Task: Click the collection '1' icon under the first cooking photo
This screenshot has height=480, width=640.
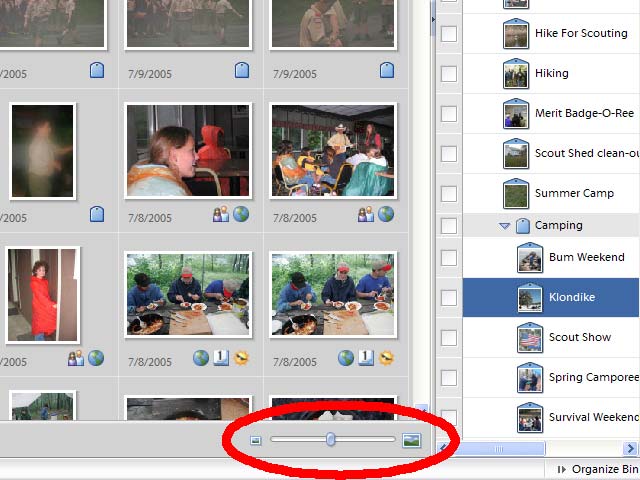Action: [221, 358]
